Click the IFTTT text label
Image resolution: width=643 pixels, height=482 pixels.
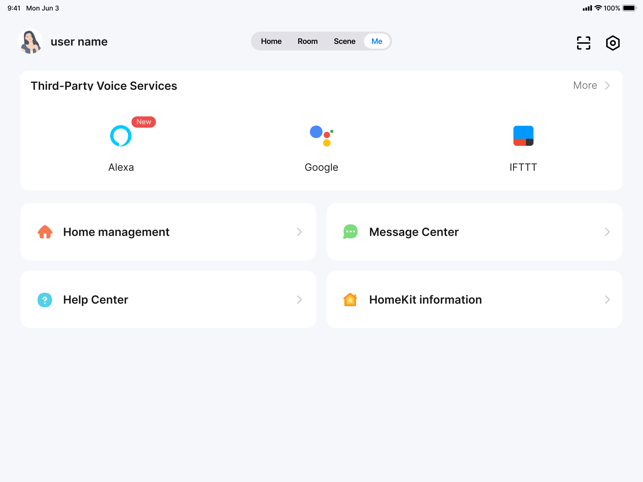click(523, 167)
